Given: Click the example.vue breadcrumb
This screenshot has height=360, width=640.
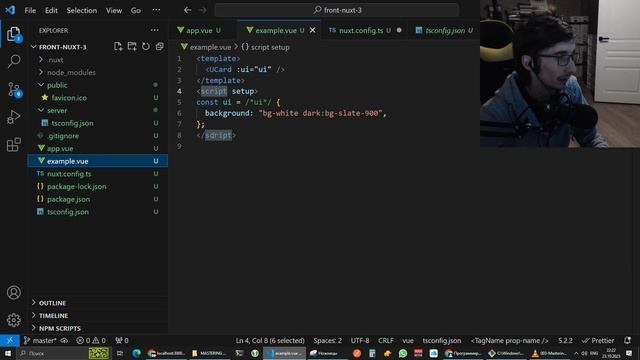Looking at the screenshot, I should coord(206,47).
